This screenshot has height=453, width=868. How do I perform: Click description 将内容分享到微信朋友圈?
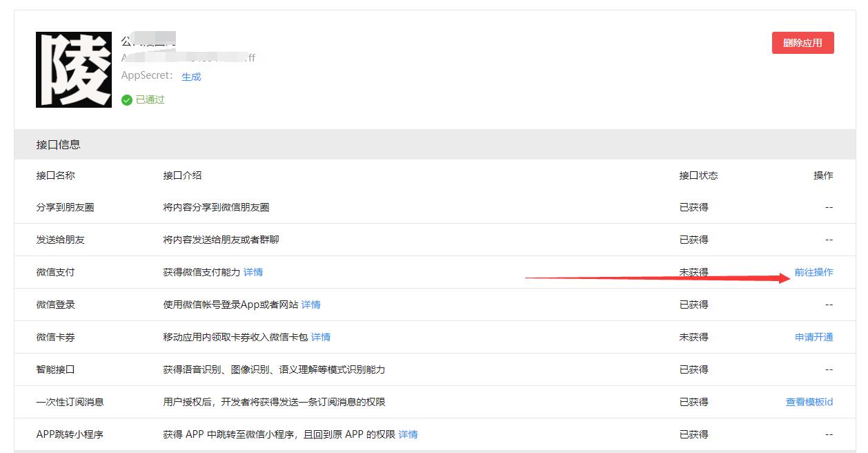217,207
